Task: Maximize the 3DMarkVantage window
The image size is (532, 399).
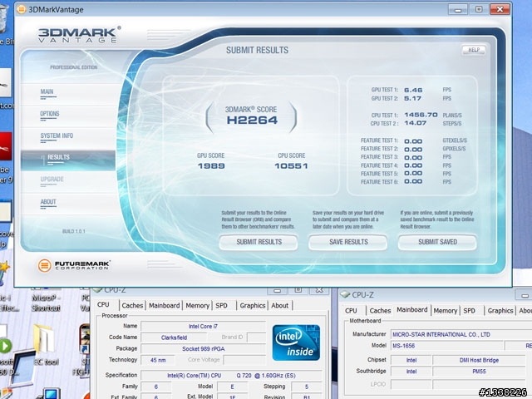Action: coord(479,9)
